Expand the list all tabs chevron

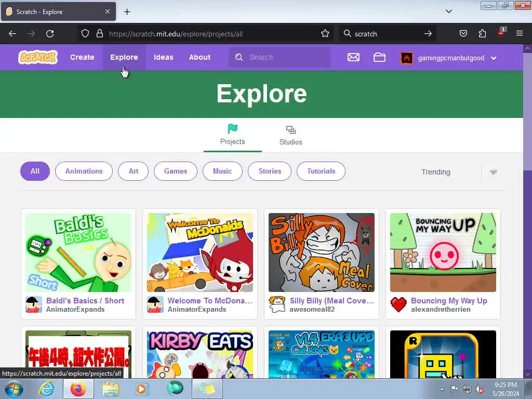[x=448, y=11]
